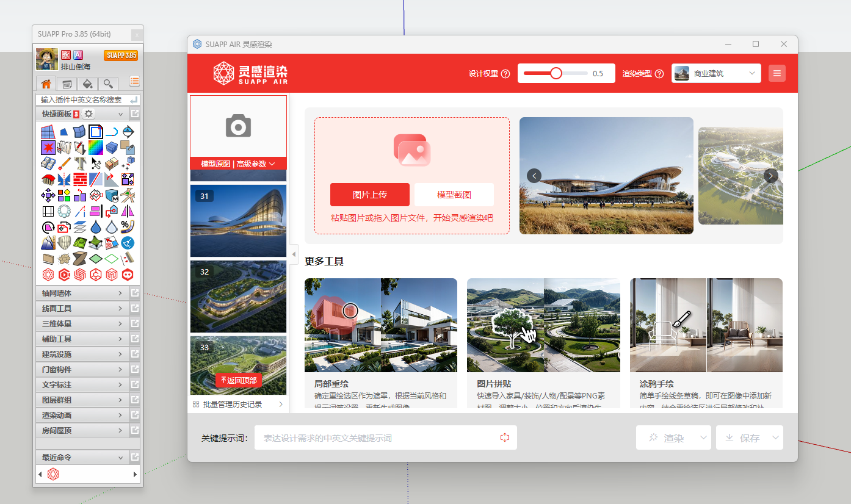
Task: Click the stacked blue layers icon
Action: [x=80, y=228]
